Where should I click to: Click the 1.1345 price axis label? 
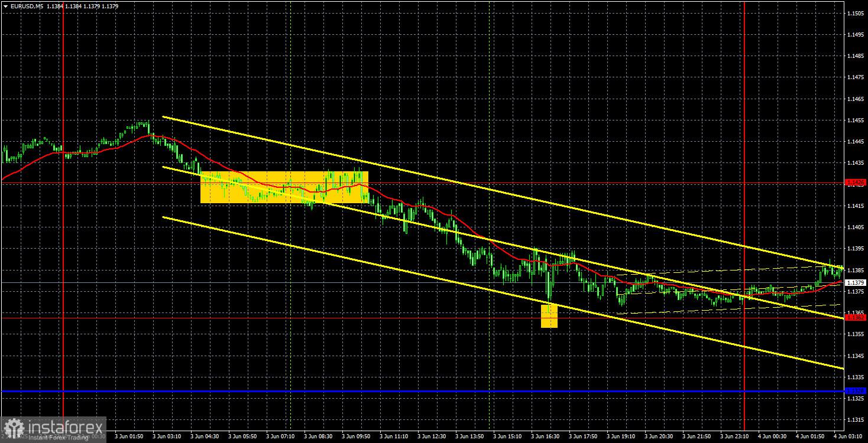[856, 356]
